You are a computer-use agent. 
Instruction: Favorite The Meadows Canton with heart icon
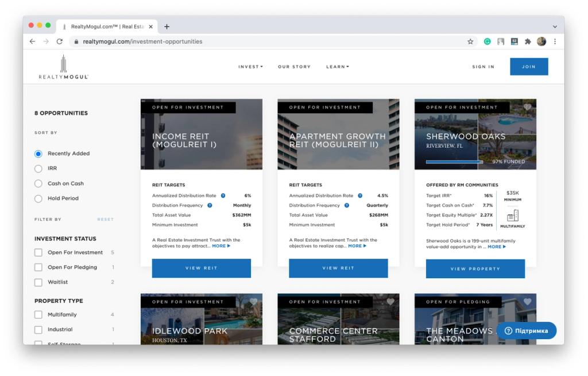point(527,302)
